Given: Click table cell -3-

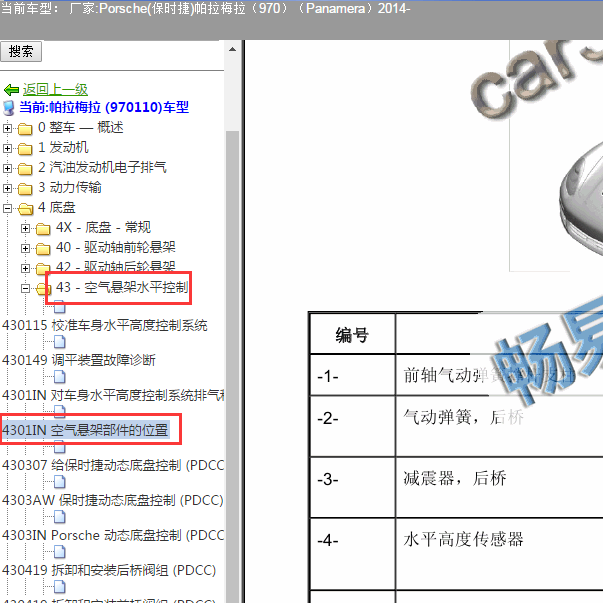Looking at the screenshot, I should click(352, 488).
